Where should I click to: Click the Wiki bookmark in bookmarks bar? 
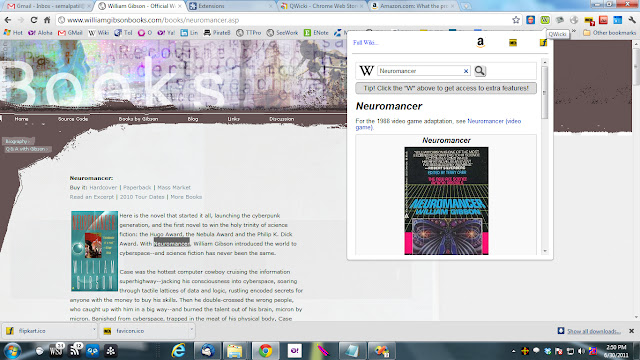point(98,33)
